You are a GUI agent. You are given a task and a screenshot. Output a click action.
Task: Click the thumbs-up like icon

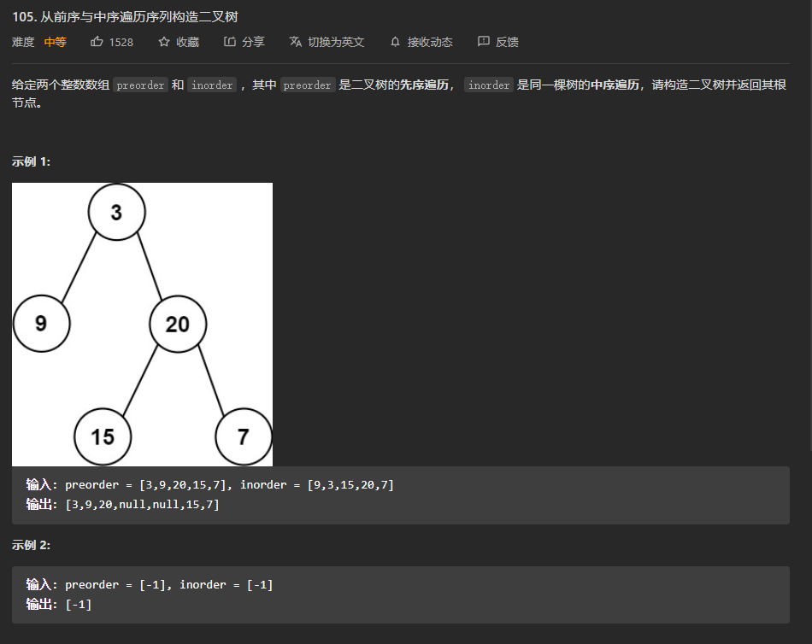[x=97, y=41]
